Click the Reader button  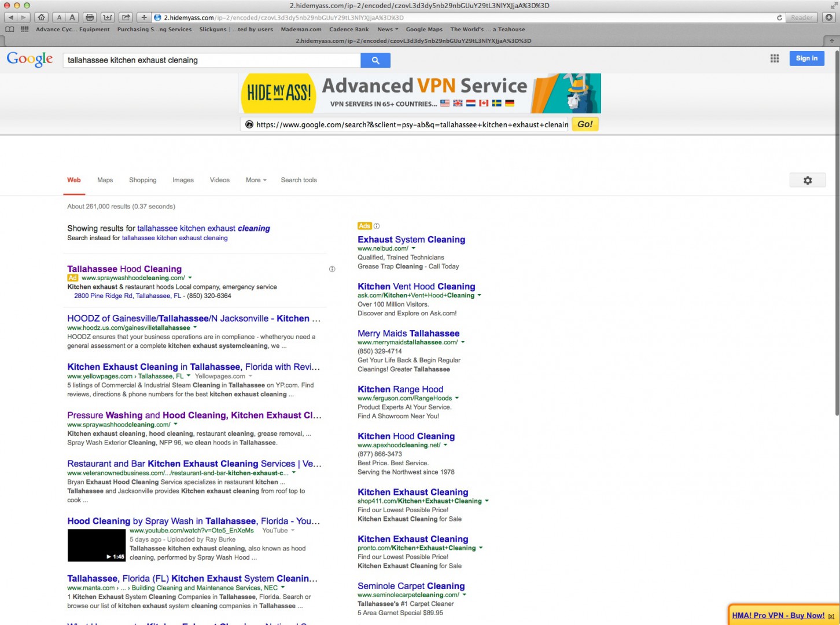click(801, 17)
